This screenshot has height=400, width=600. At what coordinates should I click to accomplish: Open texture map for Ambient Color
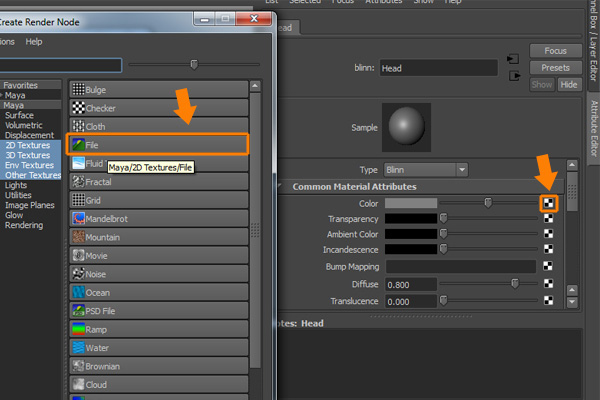click(548, 233)
